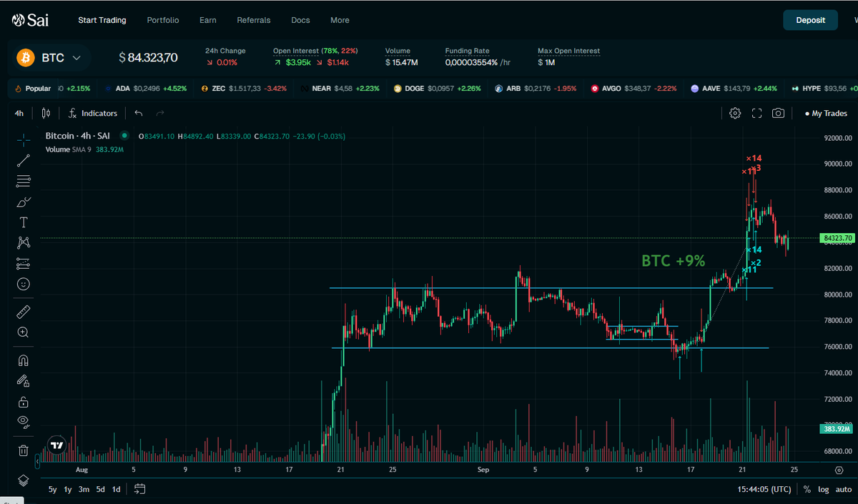
Task: Click the Funding Rate stat label
Action: 467,51
